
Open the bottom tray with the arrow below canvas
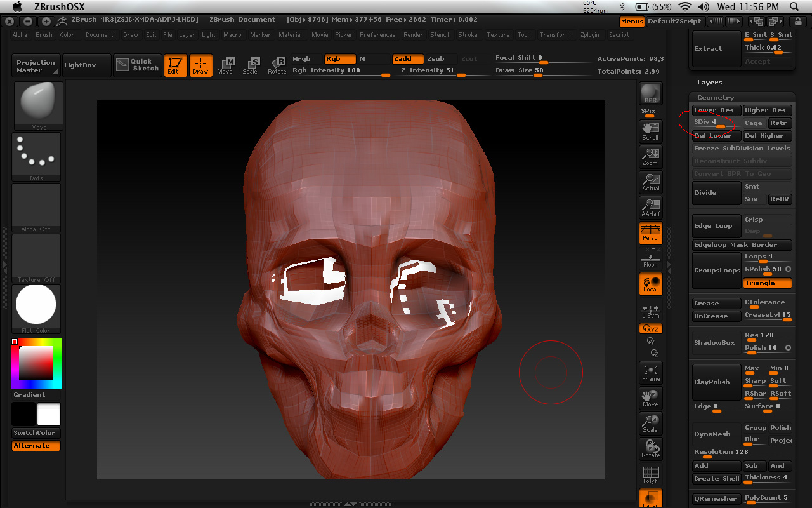pos(351,504)
